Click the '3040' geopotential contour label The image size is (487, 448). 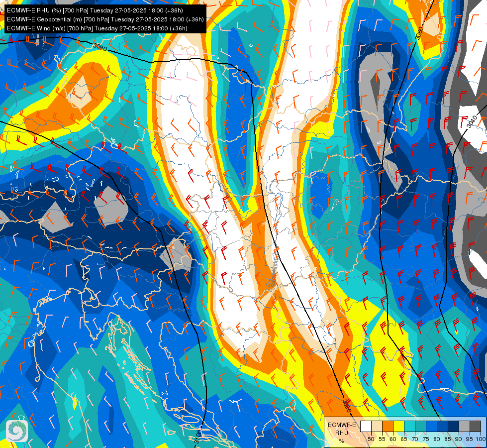coord(472,121)
